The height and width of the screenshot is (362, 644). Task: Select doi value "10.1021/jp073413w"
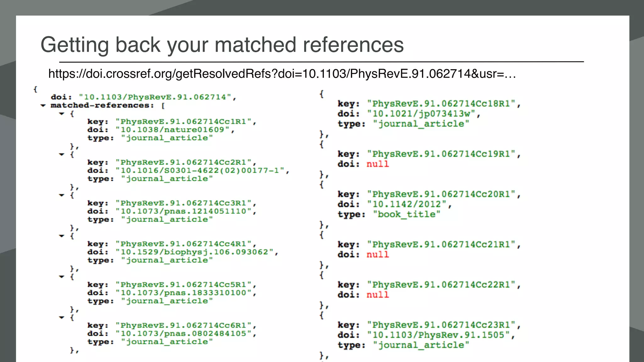pos(421,114)
